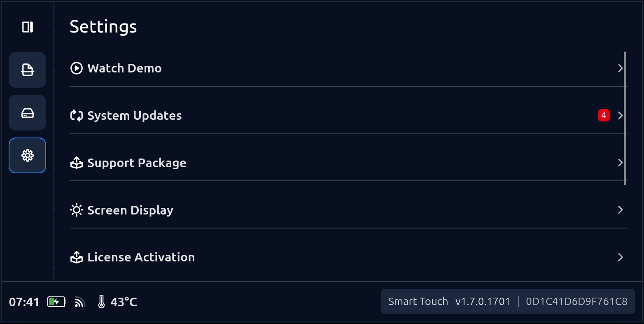Expand Screen Display with its chevron
The image size is (644, 324).
coord(620,210)
